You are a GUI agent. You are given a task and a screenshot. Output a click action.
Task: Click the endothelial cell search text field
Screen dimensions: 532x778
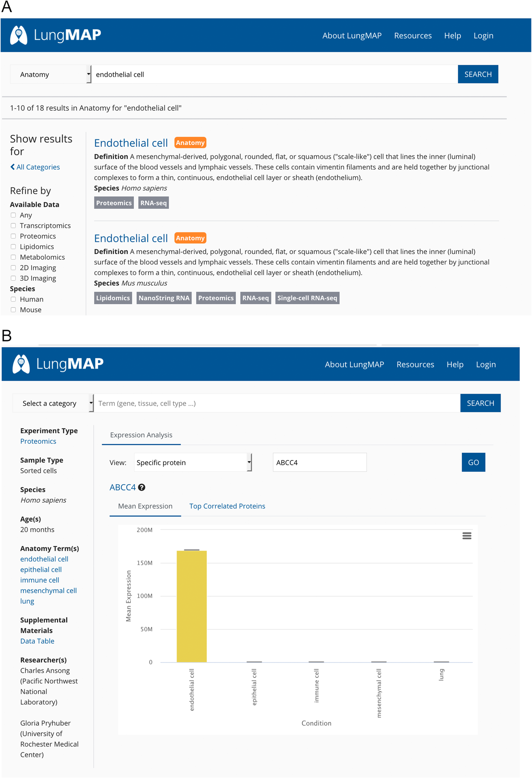[274, 74]
